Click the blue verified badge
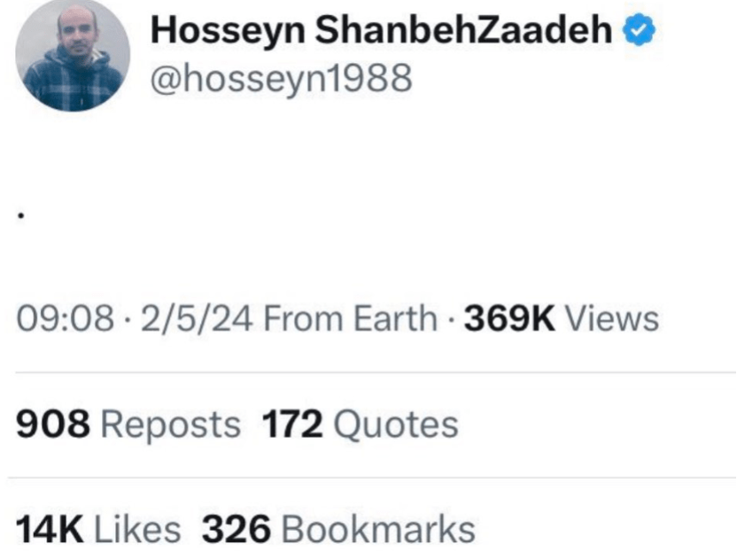The width and height of the screenshot is (737, 560). click(638, 31)
